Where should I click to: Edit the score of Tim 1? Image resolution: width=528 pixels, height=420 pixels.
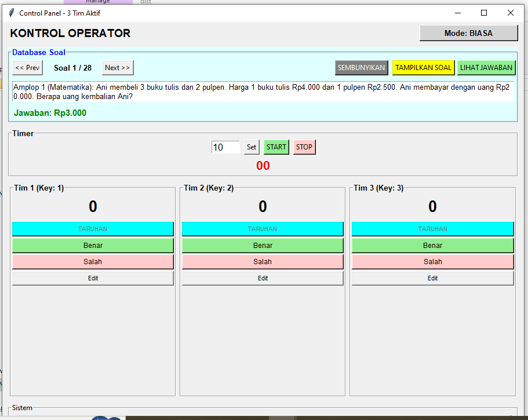[93, 278]
